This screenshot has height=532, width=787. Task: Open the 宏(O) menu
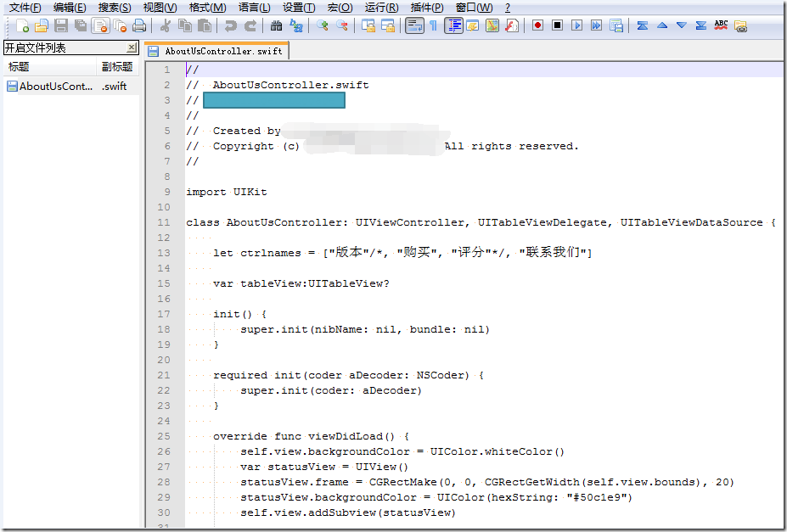click(x=340, y=8)
